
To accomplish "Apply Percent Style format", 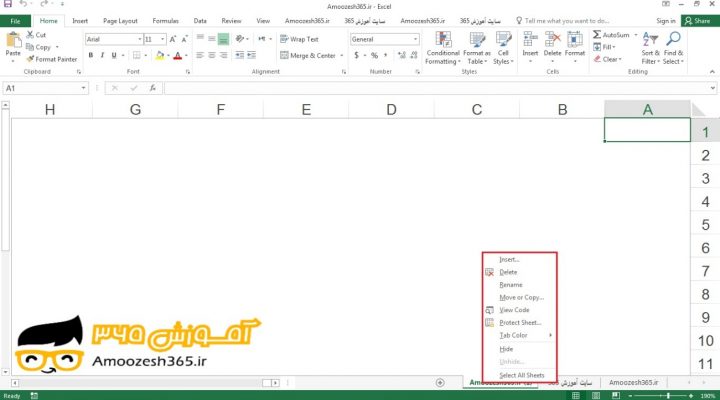I will point(374,55).
